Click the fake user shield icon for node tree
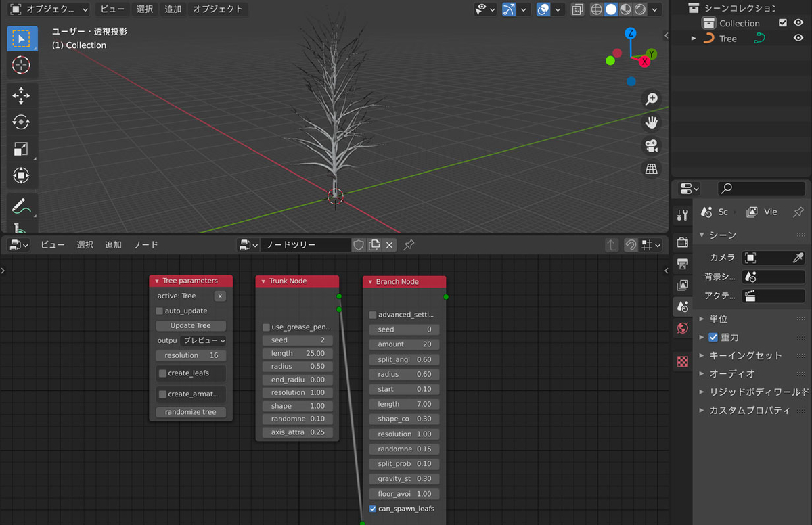The width and height of the screenshot is (812, 525). pyautogui.click(x=359, y=245)
